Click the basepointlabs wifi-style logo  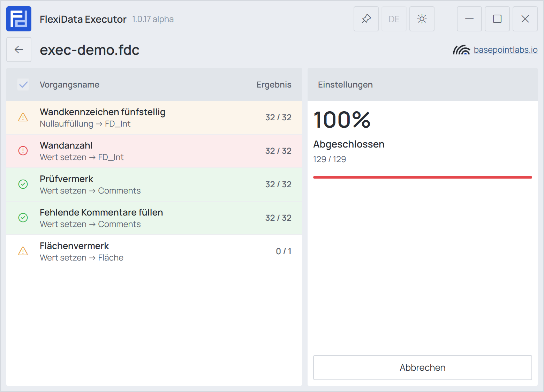tap(461, 50)
